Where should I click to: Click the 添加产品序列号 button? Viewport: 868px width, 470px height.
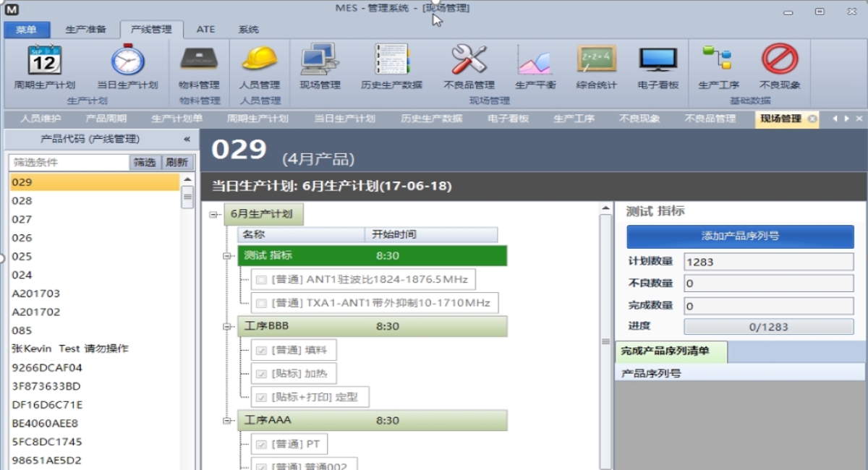click(x=740, y=236)
